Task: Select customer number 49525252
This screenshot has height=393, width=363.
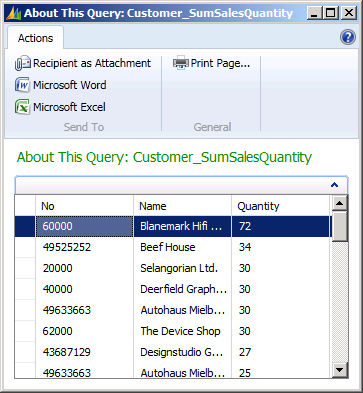Action: click(84, 247)
